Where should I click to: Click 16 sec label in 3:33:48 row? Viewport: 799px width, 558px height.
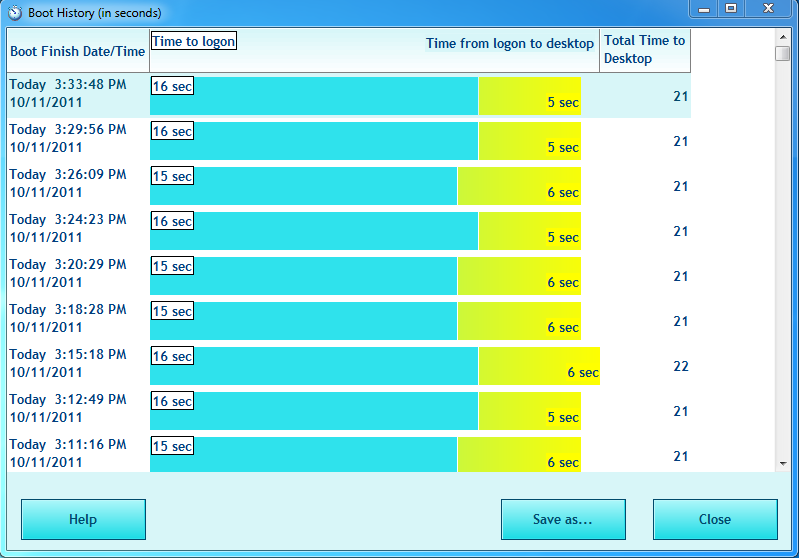pyautogui.click(x=172, y=86)
